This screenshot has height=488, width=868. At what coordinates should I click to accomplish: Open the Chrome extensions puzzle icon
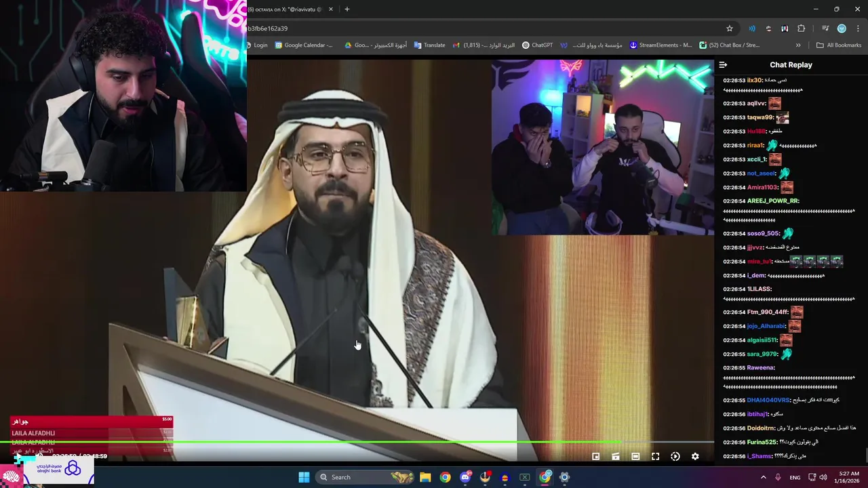pyautogui.click(x=802, y=28)
